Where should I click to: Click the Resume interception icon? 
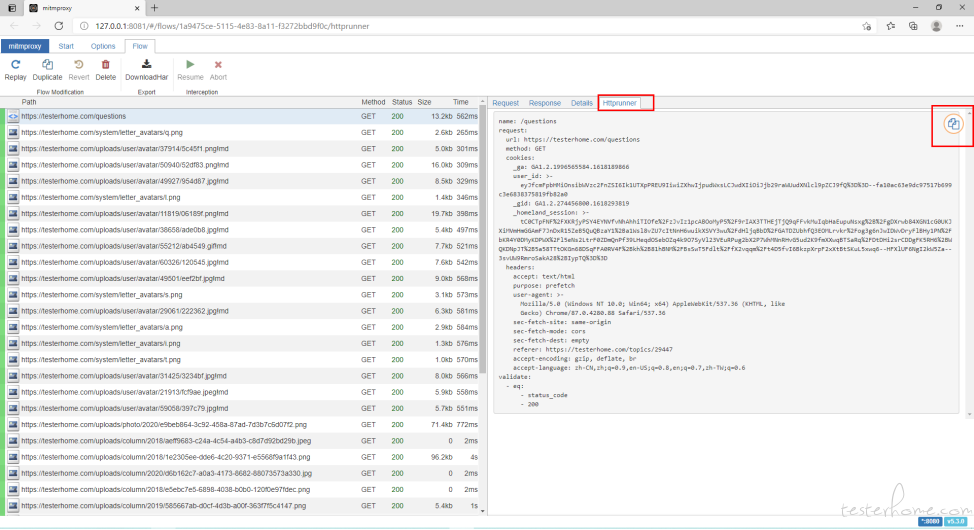(190, 64)
